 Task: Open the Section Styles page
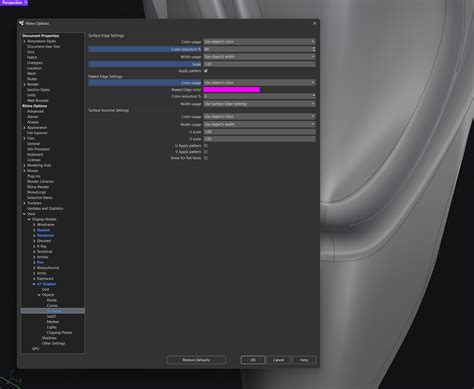point(38,90)
